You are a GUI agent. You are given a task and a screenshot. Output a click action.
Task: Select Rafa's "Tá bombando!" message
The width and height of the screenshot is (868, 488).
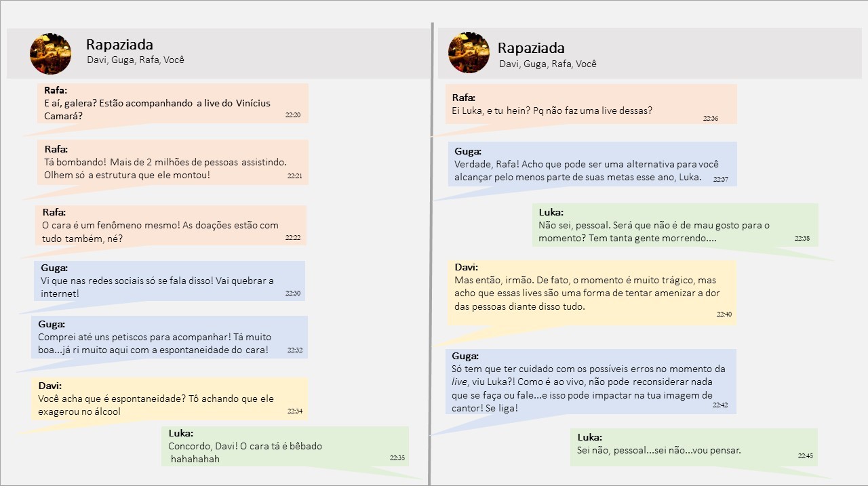(x=173, y=162)
